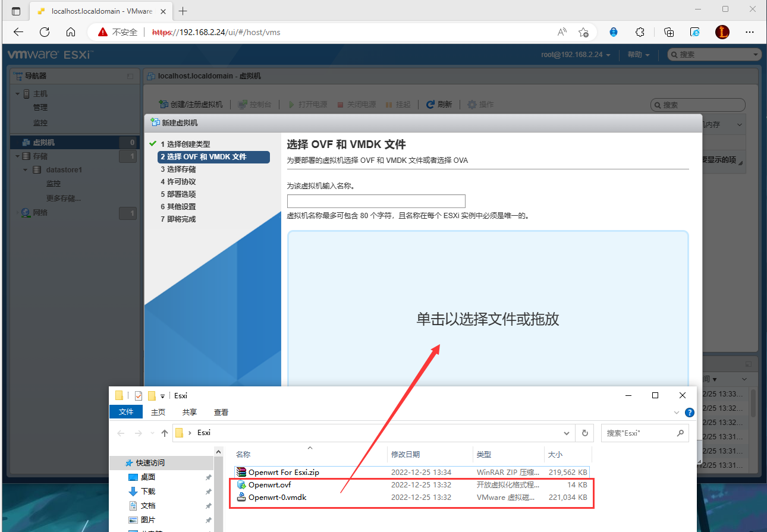Click the read aloud icon in address bar
767x532 pixels.
click(x=562, y=32)
